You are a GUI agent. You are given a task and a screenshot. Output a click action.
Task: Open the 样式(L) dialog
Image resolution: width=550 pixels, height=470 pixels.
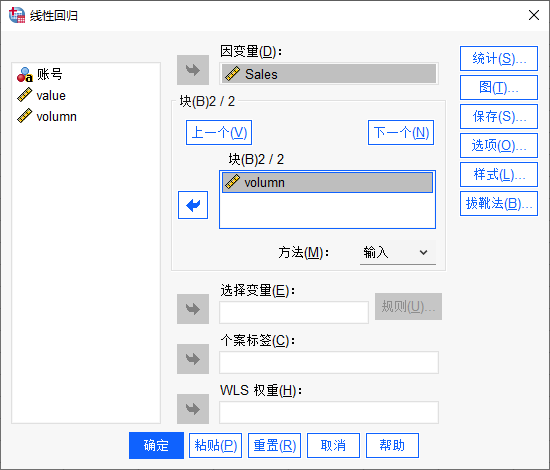(x=499, y=174)
